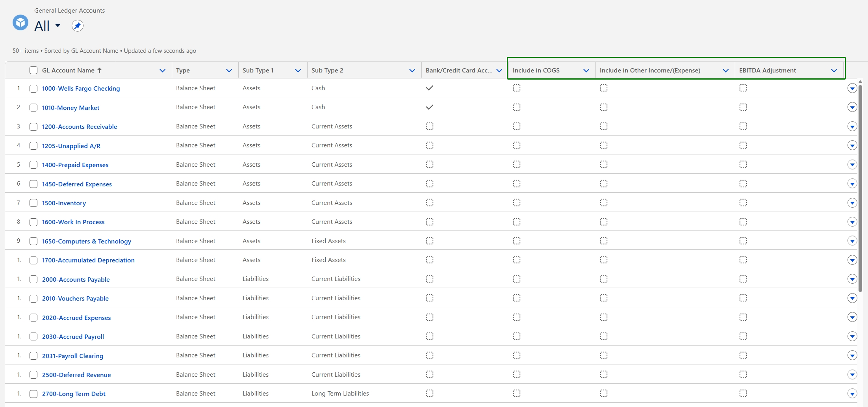Check the row for 1500-Inventory
The image size is (868, 407).
tap(33, 203)
